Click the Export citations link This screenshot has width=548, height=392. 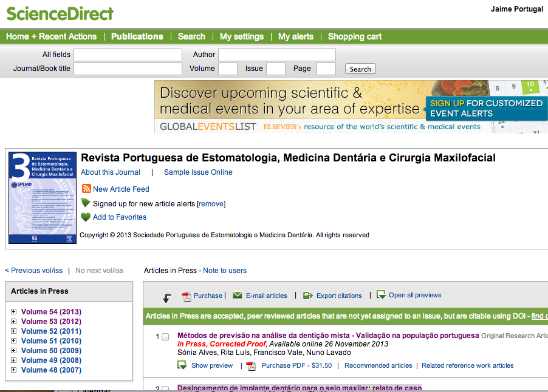[339, 296]
